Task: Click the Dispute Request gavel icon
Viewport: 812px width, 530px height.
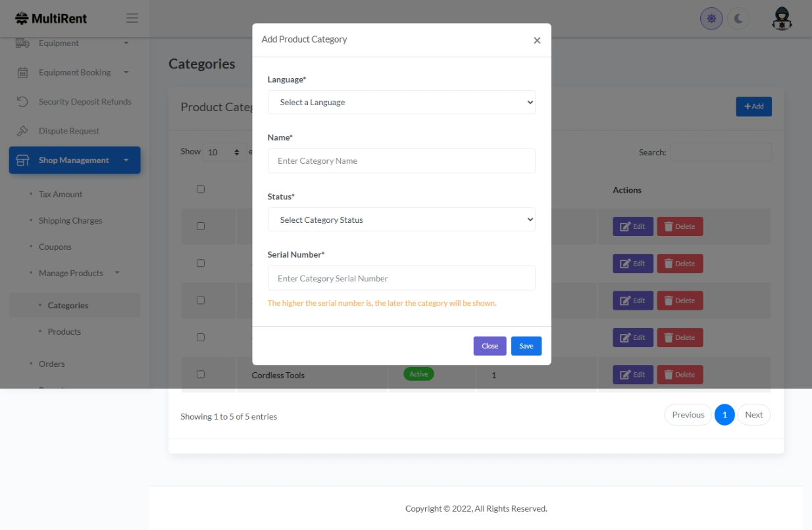Action: (x=22, y=131)
